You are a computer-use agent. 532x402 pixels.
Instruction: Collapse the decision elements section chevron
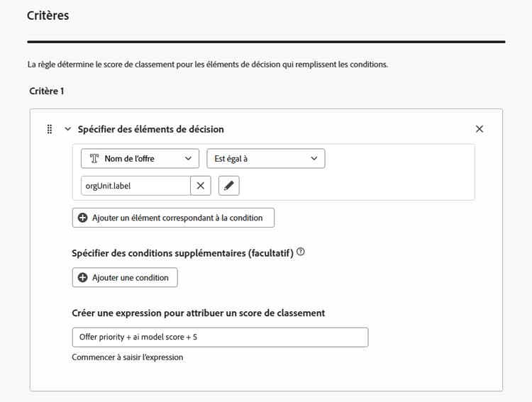pos(68,129)
